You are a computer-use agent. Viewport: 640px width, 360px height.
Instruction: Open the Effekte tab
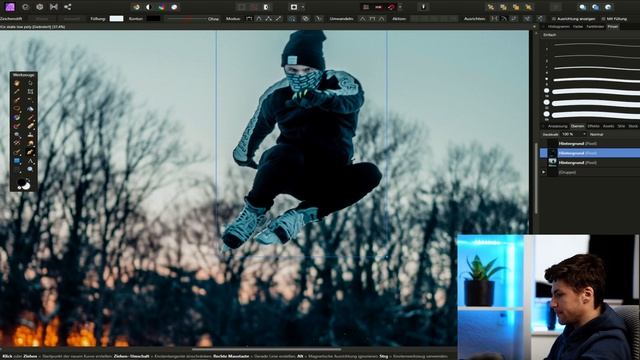(x=593, y=127)
